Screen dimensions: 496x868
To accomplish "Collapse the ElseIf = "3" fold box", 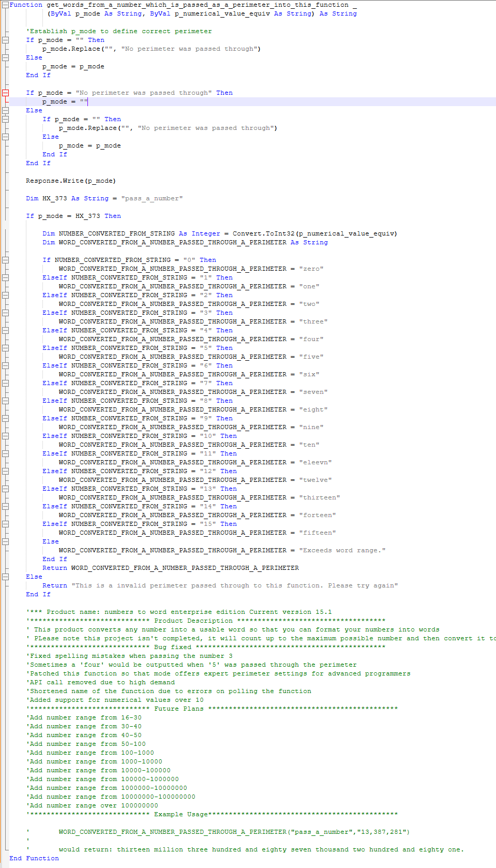I will [5, 313].
